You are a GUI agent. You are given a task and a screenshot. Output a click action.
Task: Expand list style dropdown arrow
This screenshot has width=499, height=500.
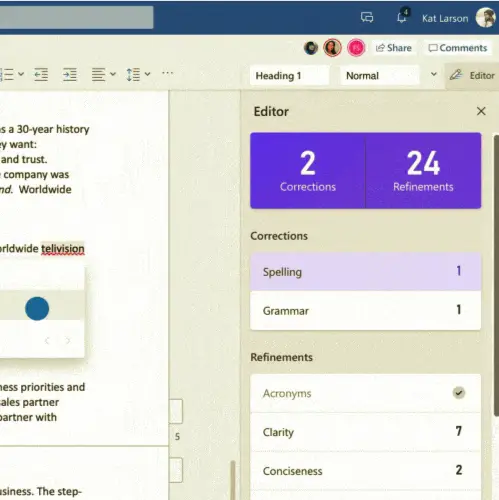pos(21,74)
